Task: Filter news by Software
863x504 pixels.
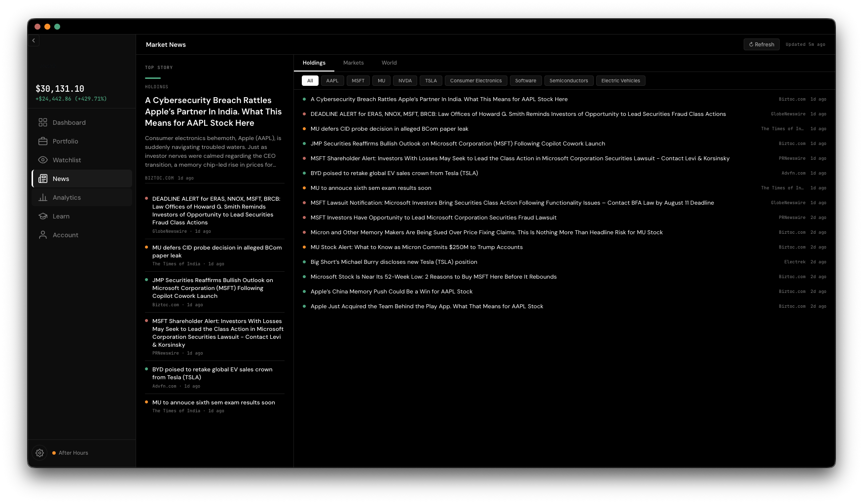Action: point(526,81)
